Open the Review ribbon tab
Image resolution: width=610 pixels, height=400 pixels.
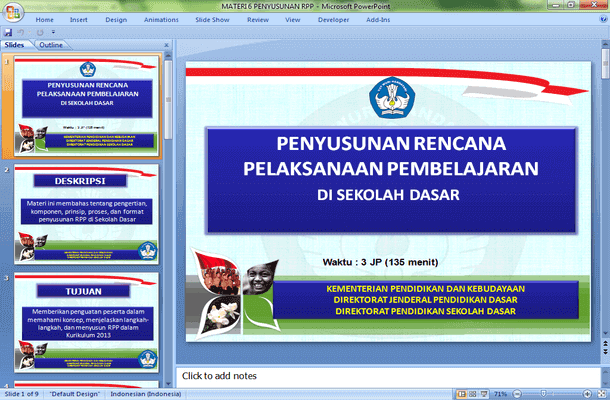click(258, 20)
